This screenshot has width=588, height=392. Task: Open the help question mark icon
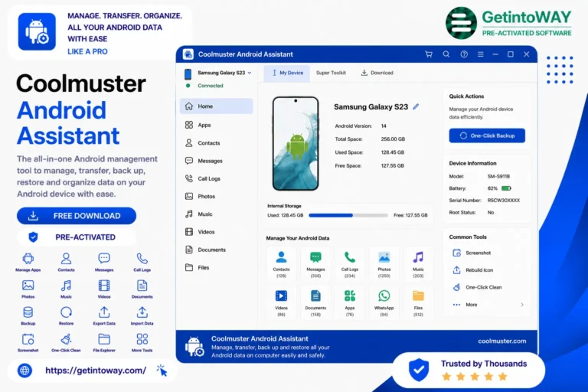(464, 54)
